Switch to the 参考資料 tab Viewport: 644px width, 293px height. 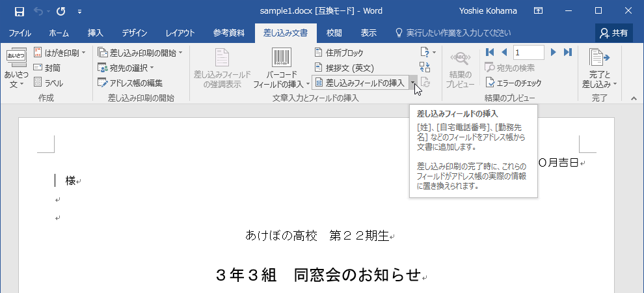229,33
